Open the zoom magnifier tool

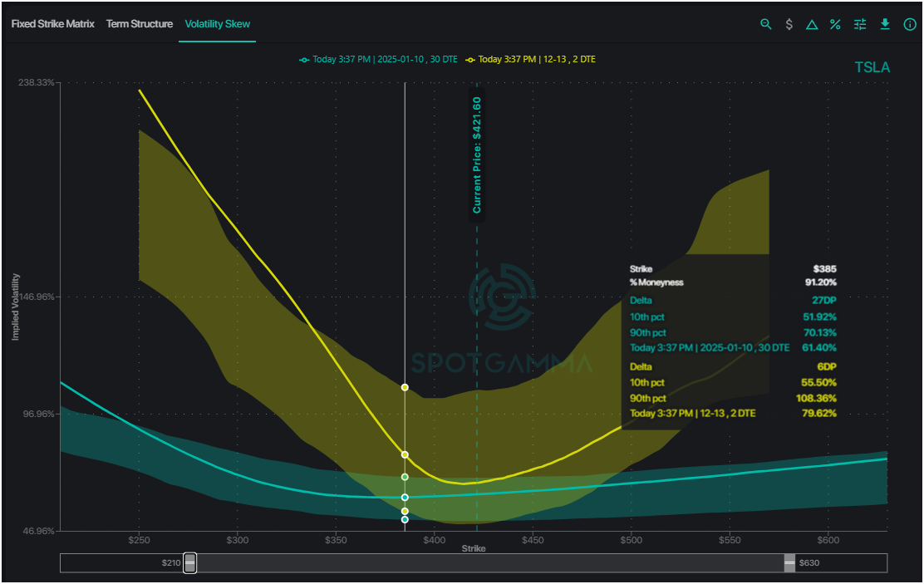pos(765,24)
